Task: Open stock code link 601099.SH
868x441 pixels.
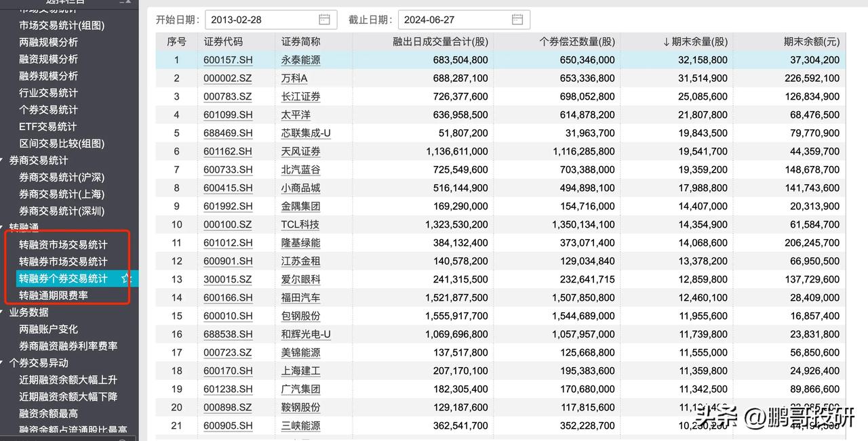Action: (x=228, y=115)
